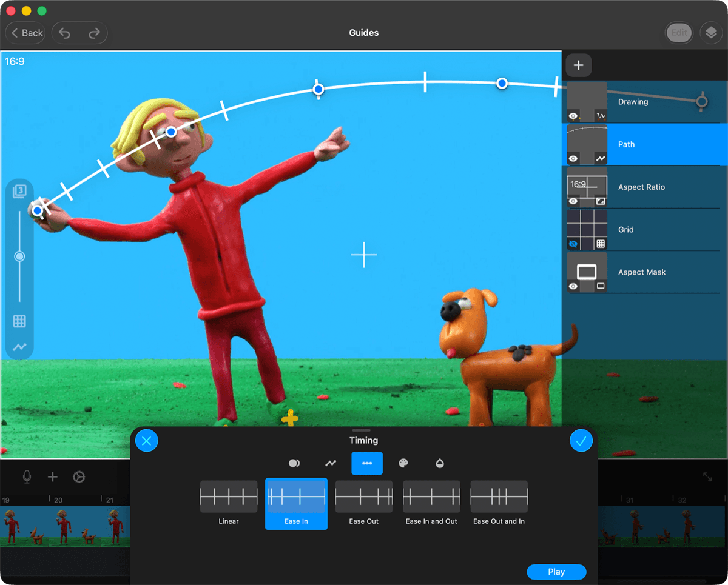Select the Drawing layer row

tap(644, 102)
